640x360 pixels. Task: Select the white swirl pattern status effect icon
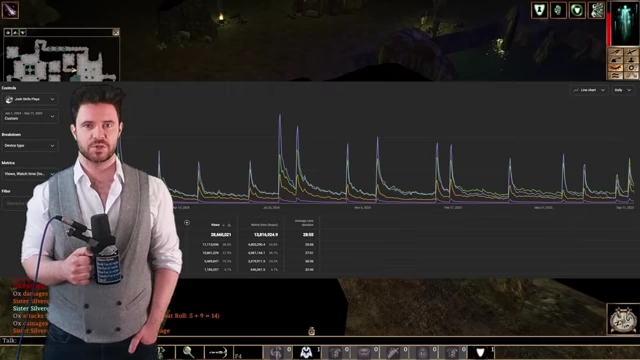click(596, 10)
